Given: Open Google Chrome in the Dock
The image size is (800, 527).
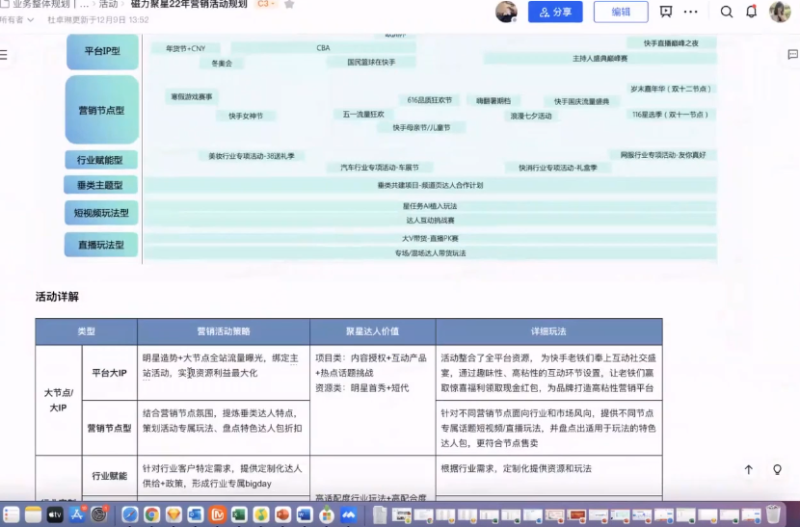Looking at the screenshot, I should click(152, 515).
